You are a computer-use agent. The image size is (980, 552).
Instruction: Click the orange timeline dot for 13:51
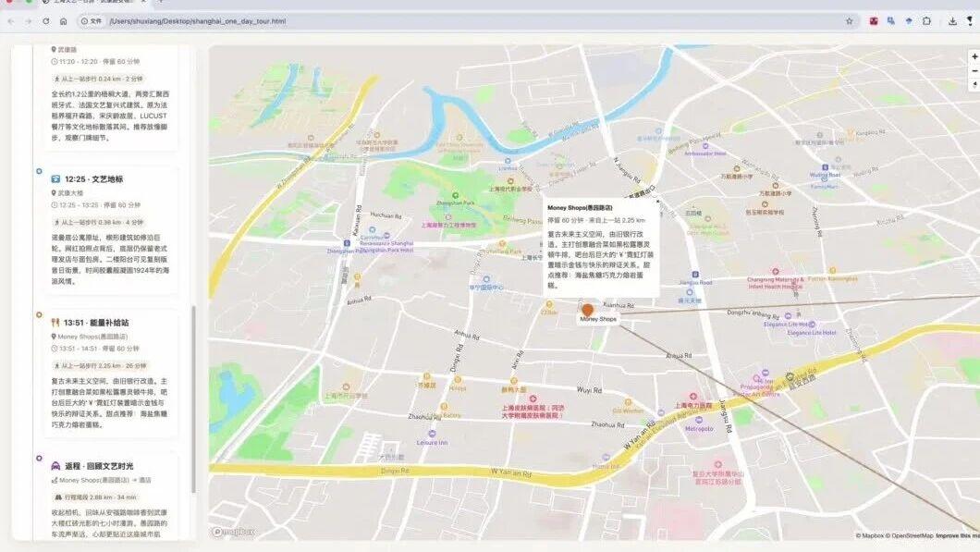tap(40, 315)
